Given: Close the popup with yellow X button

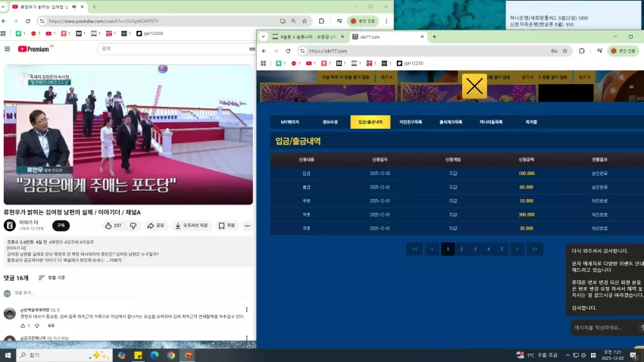Looking at the screenshot, I should [x=474, y=86].
